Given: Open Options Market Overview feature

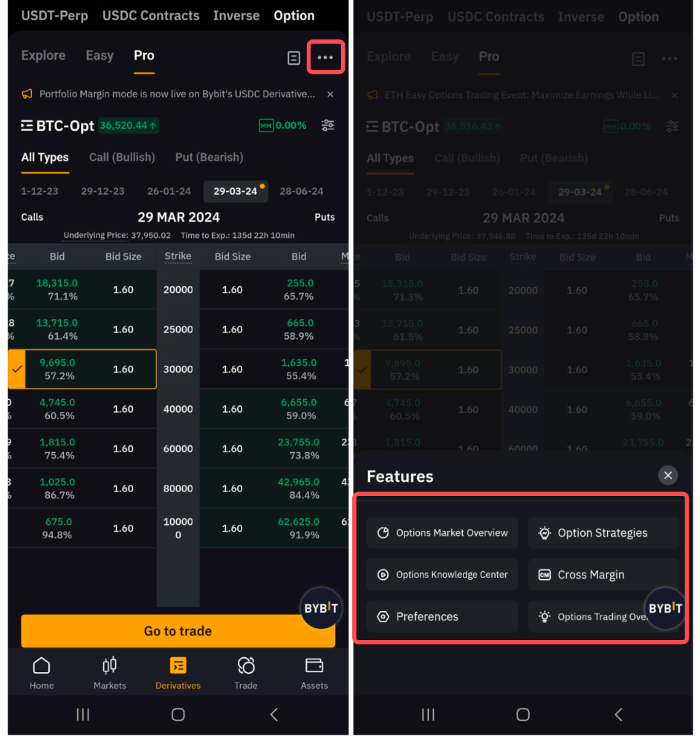Looking at the screenshot, I should click(443, 533).
